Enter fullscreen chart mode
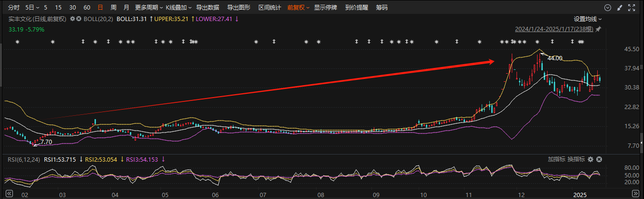 [x=632, y=8]
